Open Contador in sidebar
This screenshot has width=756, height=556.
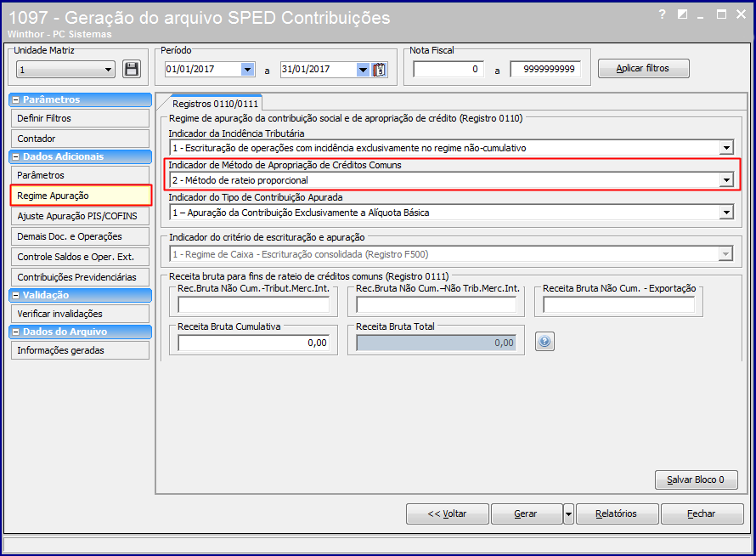point(80,139)
